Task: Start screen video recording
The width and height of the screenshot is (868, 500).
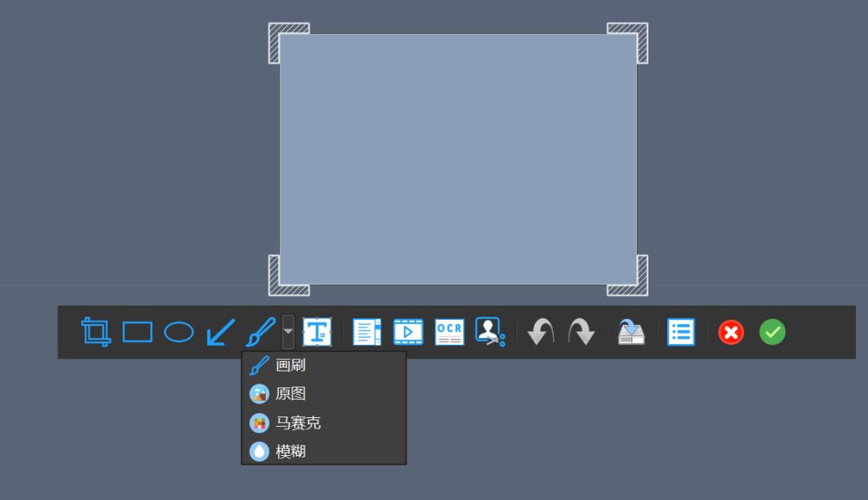Action: tap(408, 332)
